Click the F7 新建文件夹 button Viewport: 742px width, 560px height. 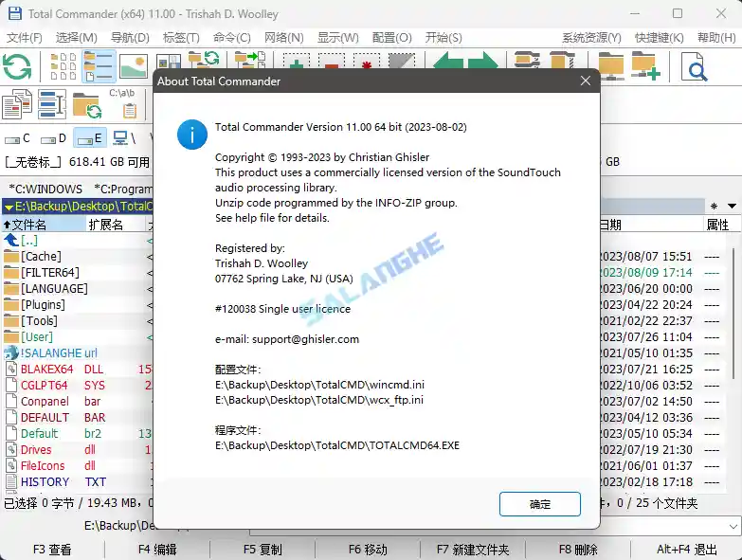pos(473,550)
